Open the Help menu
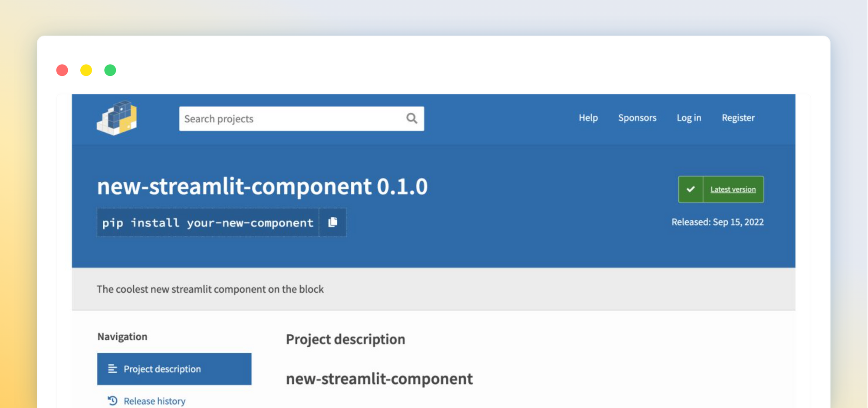This screenshot has height=408, width=868. coord(588,118)
